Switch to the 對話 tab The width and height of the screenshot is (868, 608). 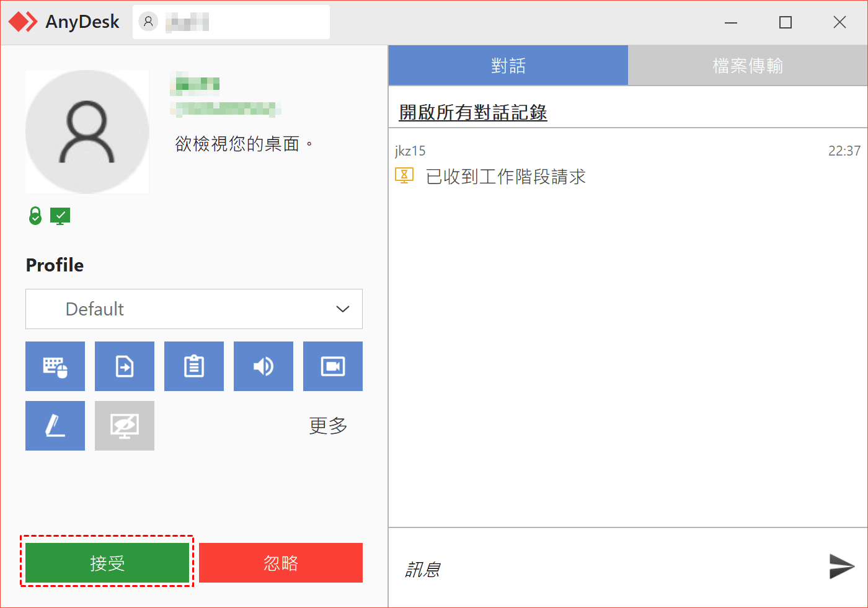click(x=508, y=66)
